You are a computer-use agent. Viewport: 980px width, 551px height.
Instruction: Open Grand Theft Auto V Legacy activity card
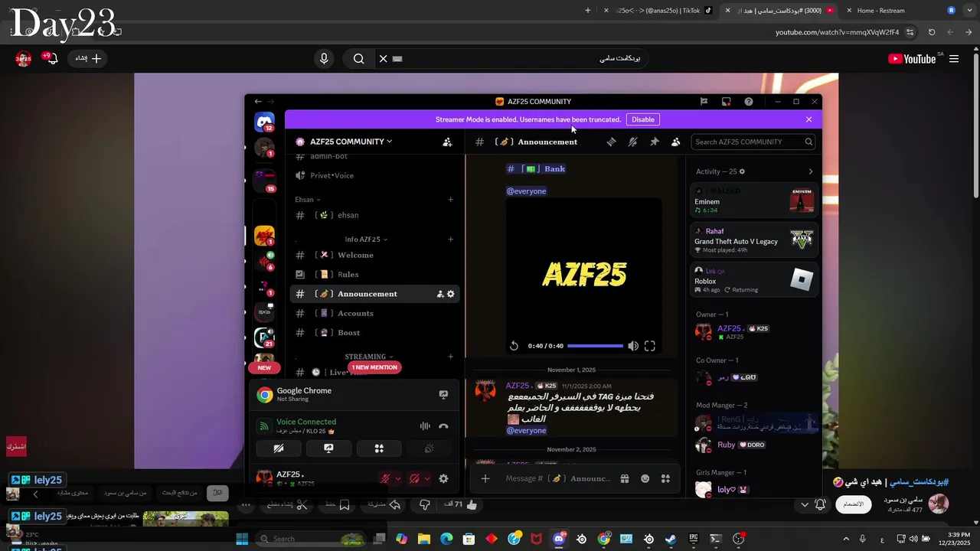(x=754, y=240)
